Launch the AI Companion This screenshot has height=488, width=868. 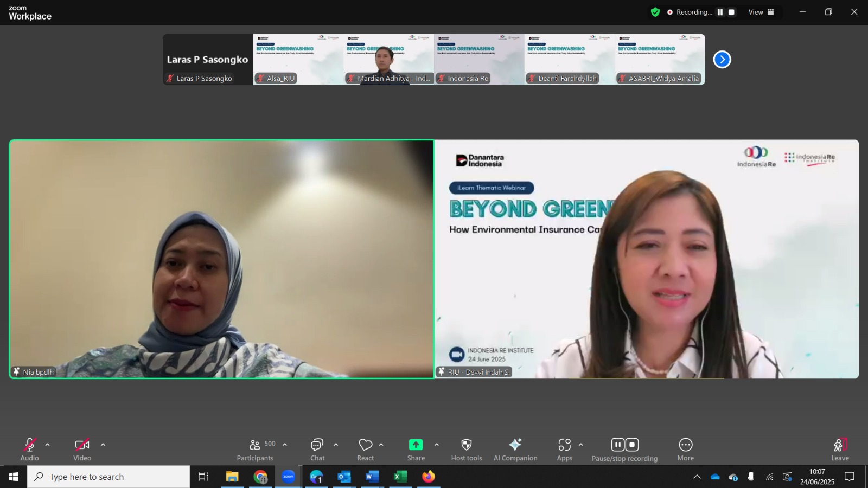tap(515, 450)
